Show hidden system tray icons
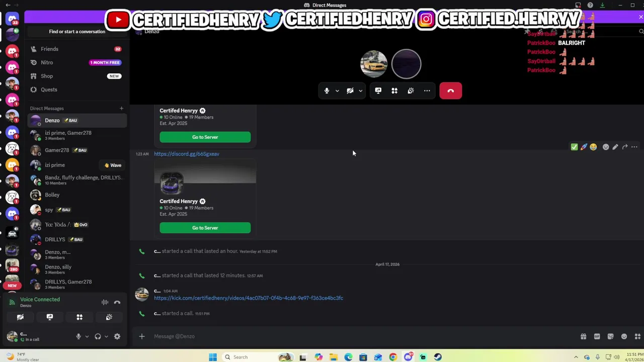 pyautogui.click(x=576, y=357)
